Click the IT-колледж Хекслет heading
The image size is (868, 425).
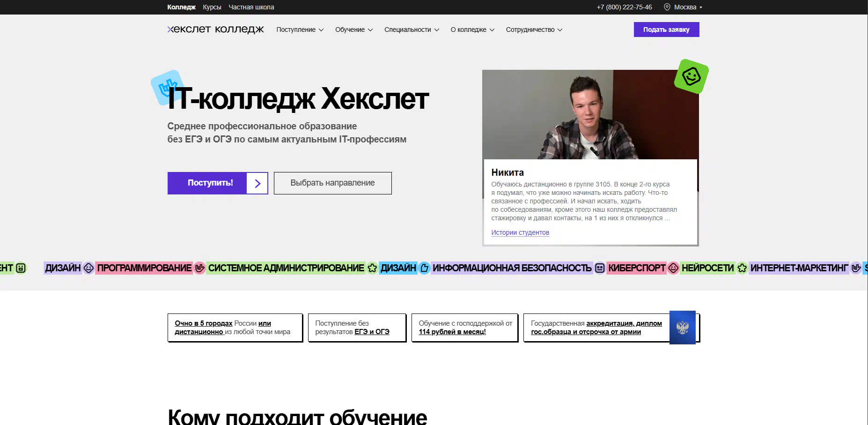click(298, 99)
